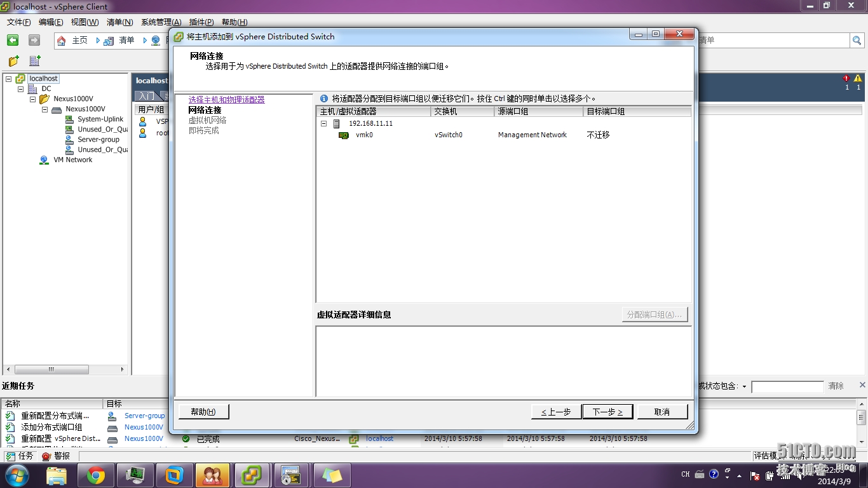The height and width of the screenshot is (488, 868).
Task: Click the 帮助(H) button in the dialog
Action: tap(203, 412)
